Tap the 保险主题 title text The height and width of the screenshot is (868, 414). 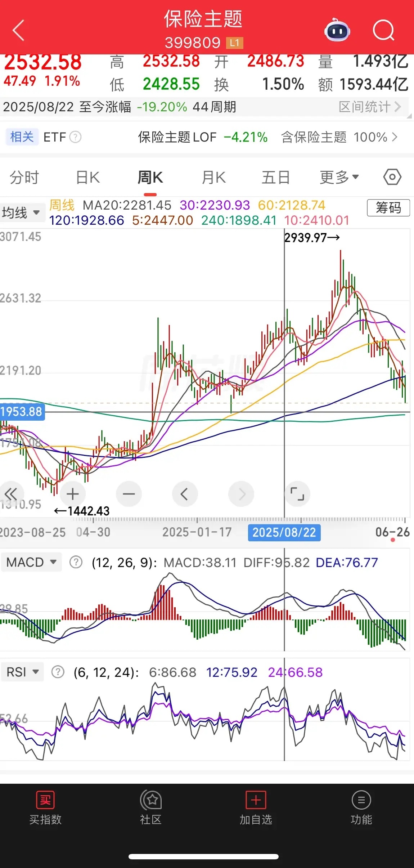coord(203,19)
